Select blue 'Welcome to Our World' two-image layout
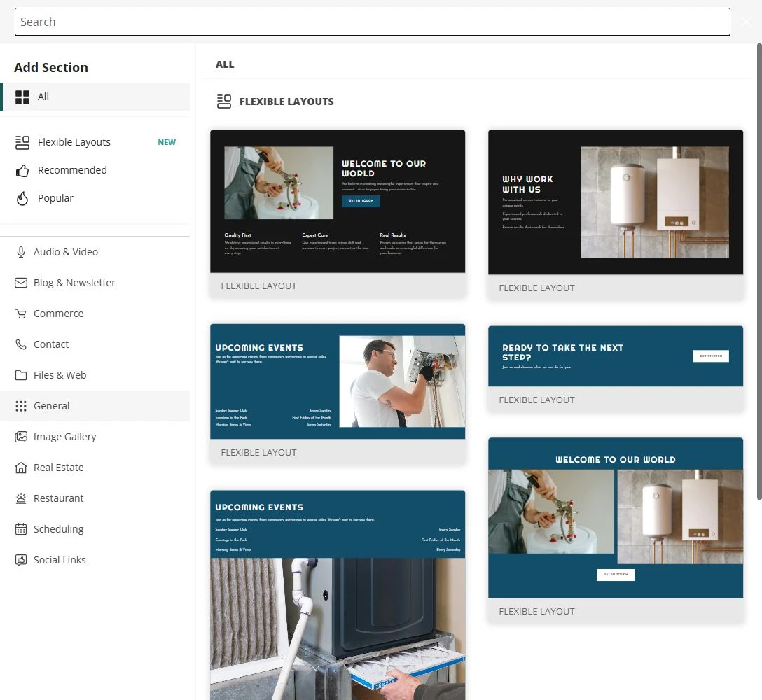 pyautogui.click(x=616, y=518)
